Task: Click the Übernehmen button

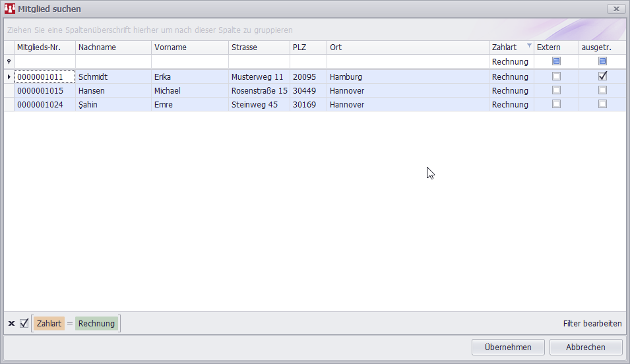Action: (x=507, y=347)
